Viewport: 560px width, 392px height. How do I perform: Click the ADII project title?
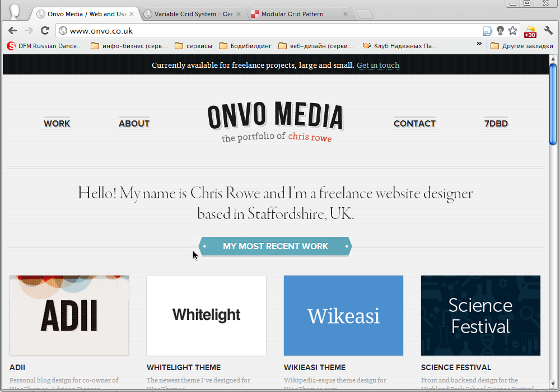(x=17, y=367)
